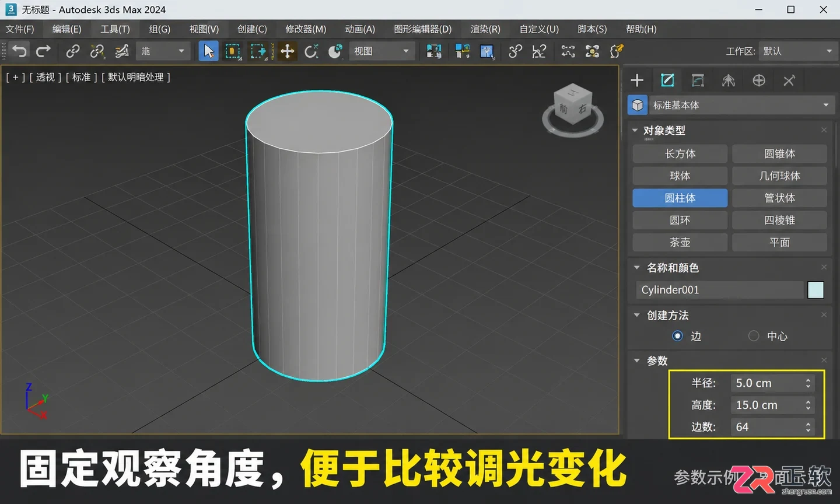
Task: Toggle the Window/Crossing selection icon
Action: (258, 51)
